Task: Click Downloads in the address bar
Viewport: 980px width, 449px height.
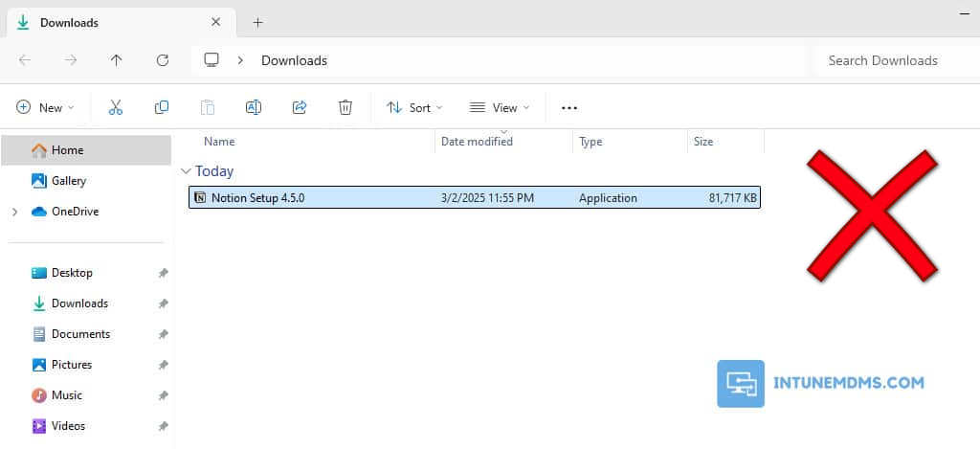Action: pos(294,60)
